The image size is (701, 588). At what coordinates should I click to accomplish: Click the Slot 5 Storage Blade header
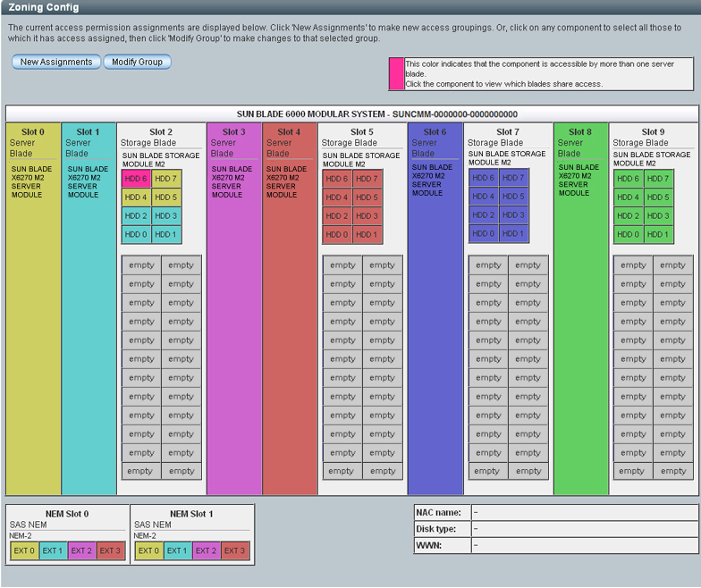pos(361,138)
